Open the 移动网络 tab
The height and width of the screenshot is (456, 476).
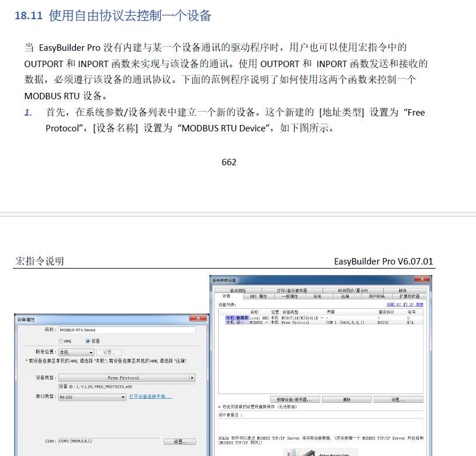pyautogui.click(x=237, y=290)
